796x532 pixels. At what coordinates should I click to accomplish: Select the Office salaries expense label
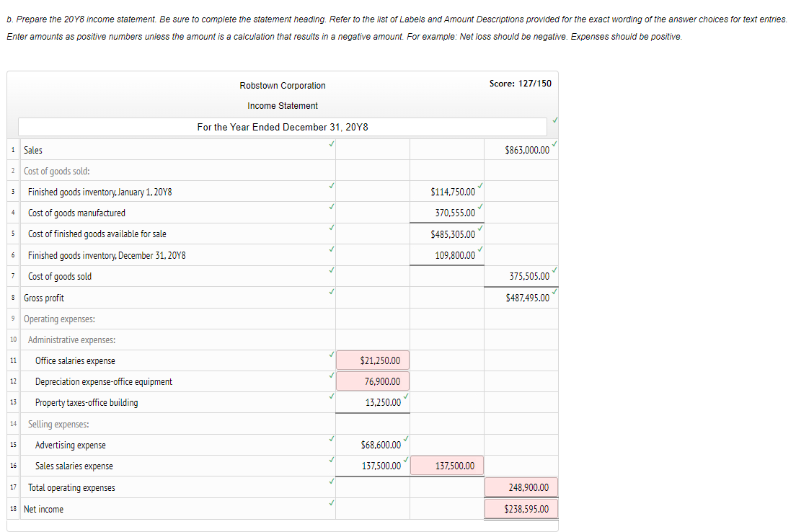point(75,361)
